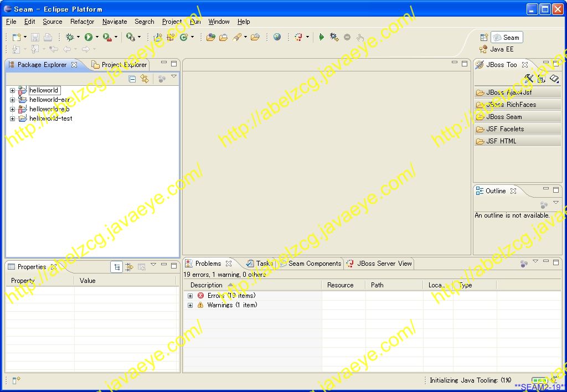Click the Run External Tools icon
567x392 pixels.
pos(107,37)
